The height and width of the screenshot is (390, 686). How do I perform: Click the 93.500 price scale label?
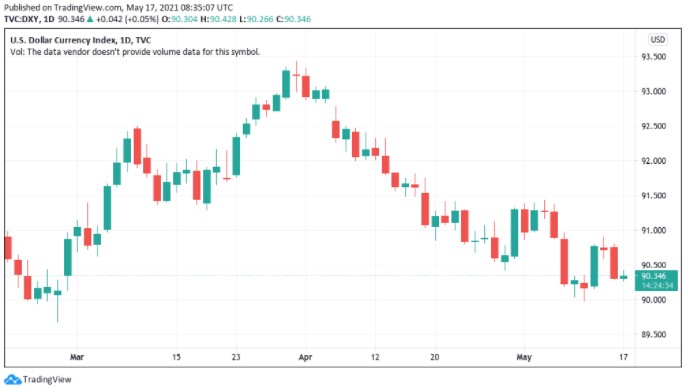click(x=654, y=57)
